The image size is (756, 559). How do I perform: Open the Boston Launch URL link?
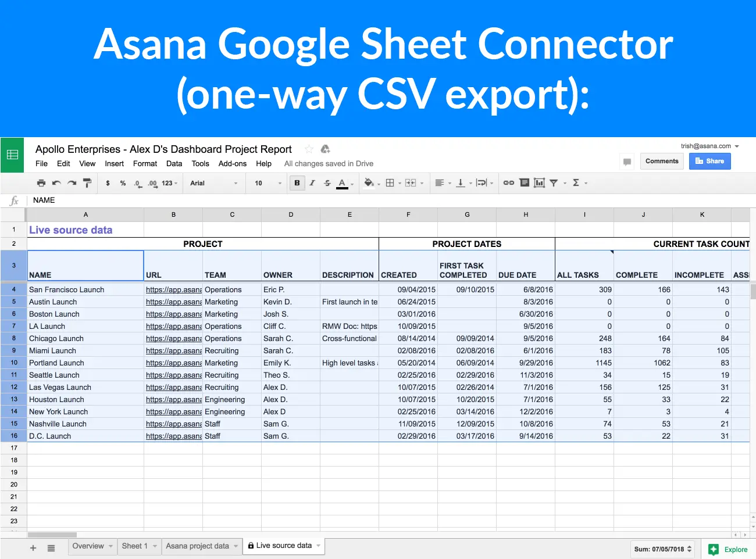pyautogui.click(x=173, y=314)
